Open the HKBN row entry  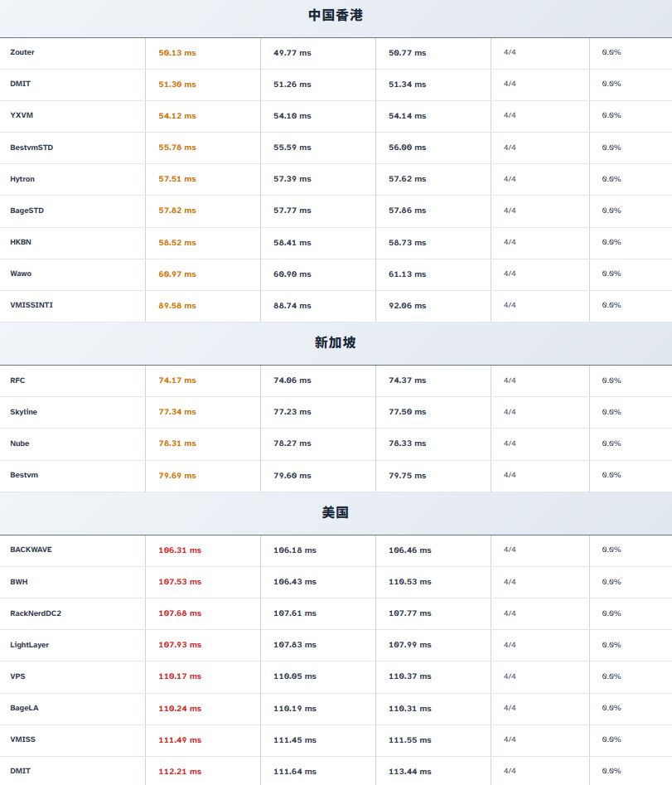(x=21, y=242)
